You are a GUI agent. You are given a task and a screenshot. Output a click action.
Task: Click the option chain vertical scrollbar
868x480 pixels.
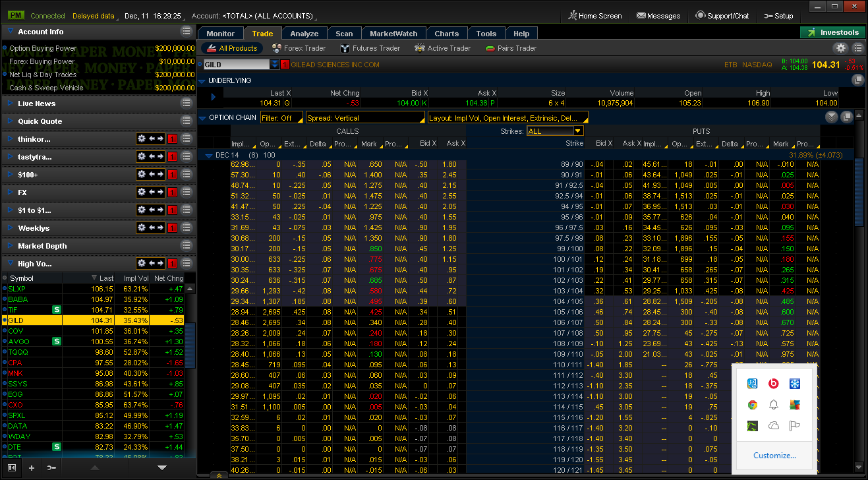859,191
